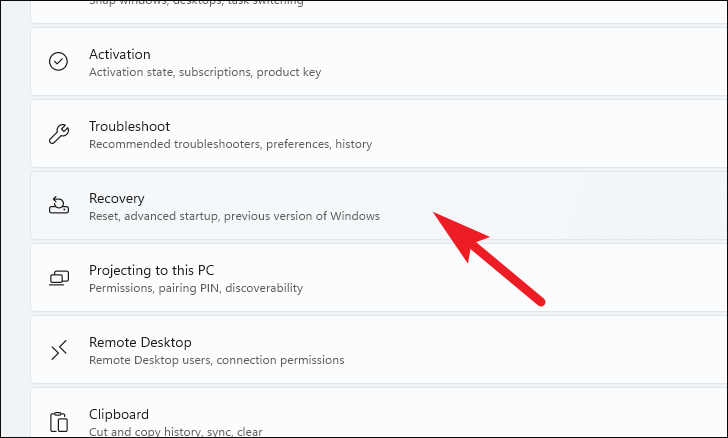Click 'Activation state, subscriptions, product key' description
The height and width of the screenshot is (438, 728).
click(x=205, y=72)
